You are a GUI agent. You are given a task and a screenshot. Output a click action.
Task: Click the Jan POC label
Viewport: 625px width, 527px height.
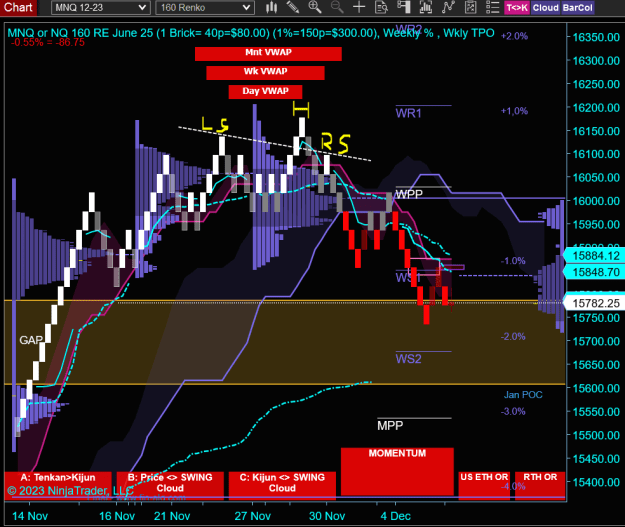[x=523, y=395]
